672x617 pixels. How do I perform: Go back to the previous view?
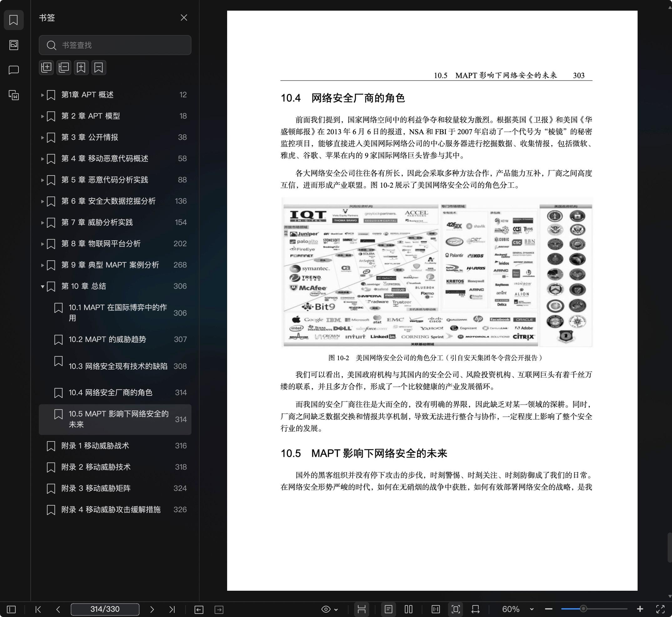pos(199,609)
